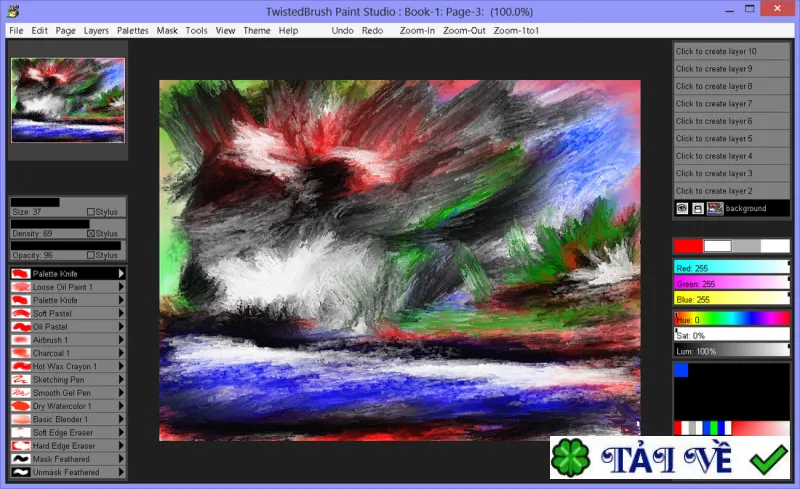Select the Loose Oil Paint 1 brush icon
The height and width of the screenshot is (489, 800).
pyautogui.click(x=21, y=287)
